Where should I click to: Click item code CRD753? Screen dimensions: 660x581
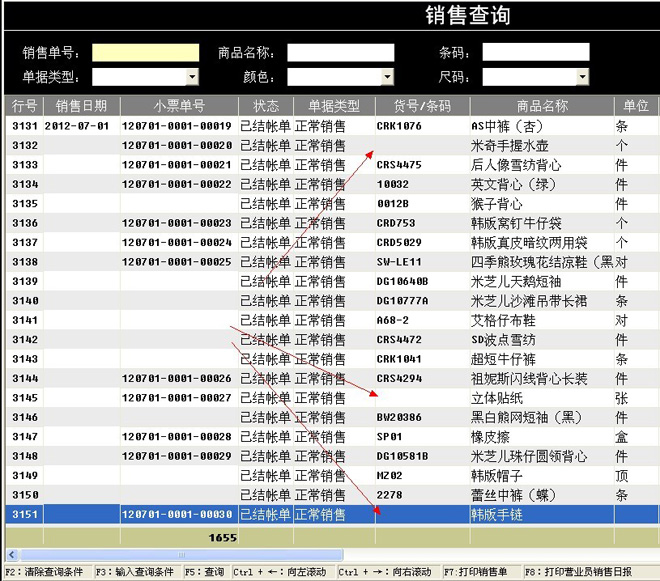[x=396, y=223]
